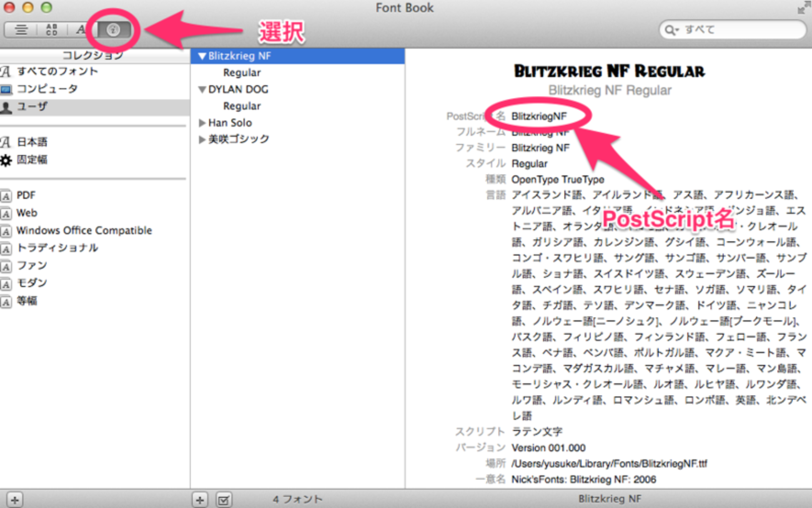Switch to the custom text preview view
Screen dimensions: 812x508
(82, 29)
